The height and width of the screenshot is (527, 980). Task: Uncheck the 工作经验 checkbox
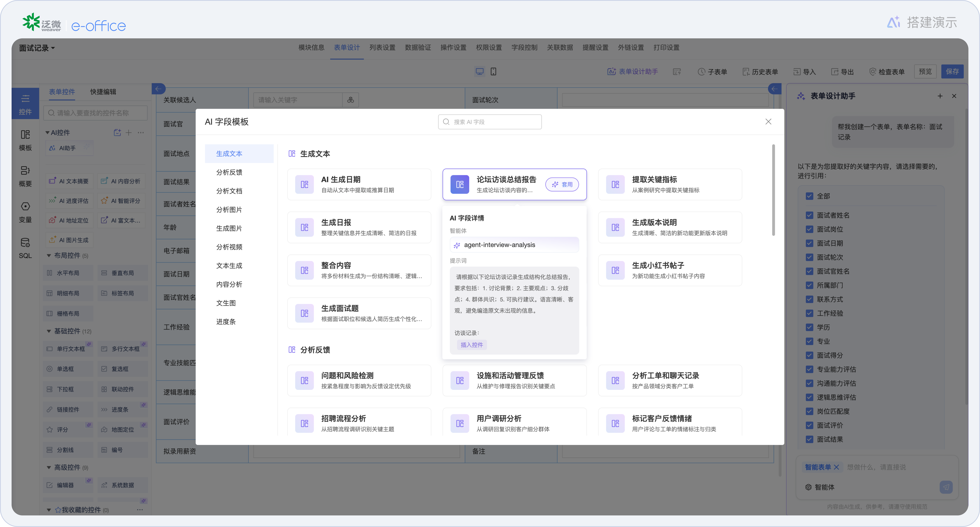(x=809, y=313)
